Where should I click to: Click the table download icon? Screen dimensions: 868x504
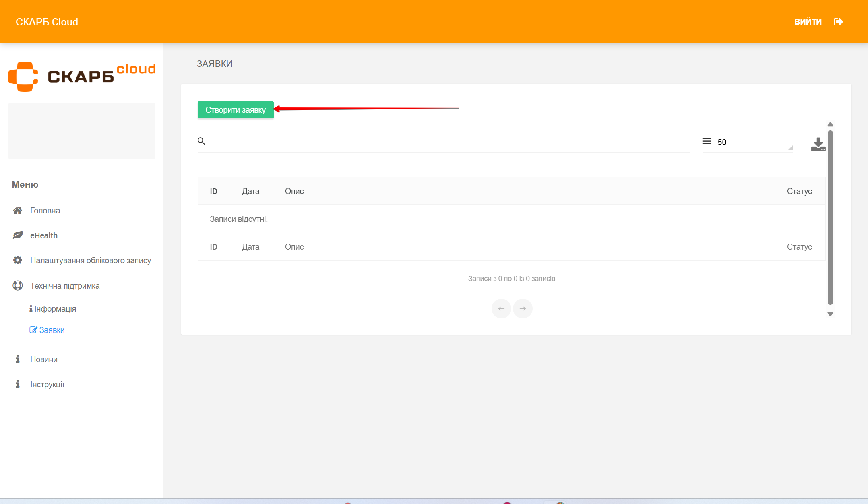click(818, 144)
